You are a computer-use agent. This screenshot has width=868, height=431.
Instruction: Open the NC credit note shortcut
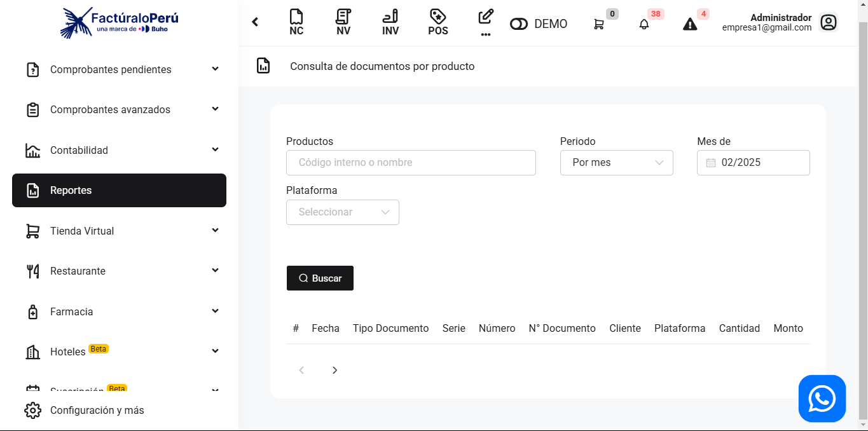tap(296, 23)
